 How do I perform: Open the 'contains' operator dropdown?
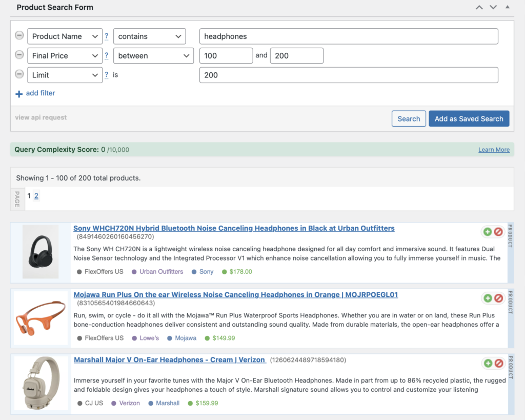150,36
